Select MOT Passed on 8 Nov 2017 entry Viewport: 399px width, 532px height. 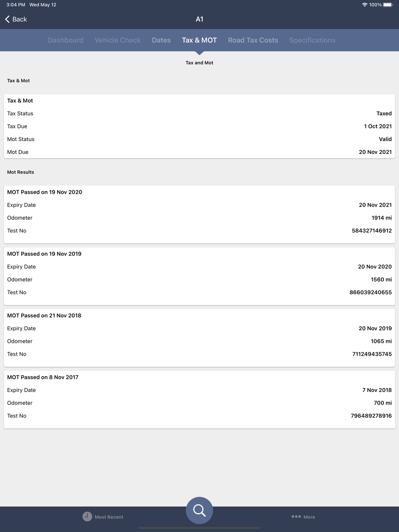199,400
